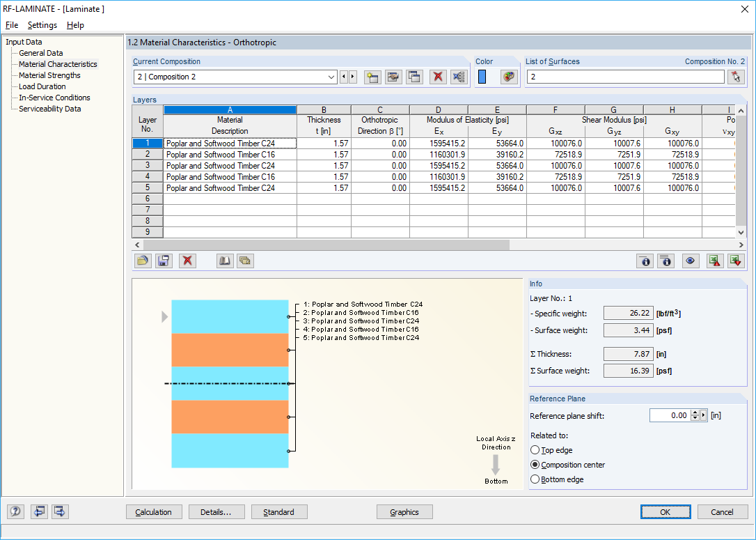Open the Settings menu
Viewport: 756px width, 540px height.
(42, 25)
